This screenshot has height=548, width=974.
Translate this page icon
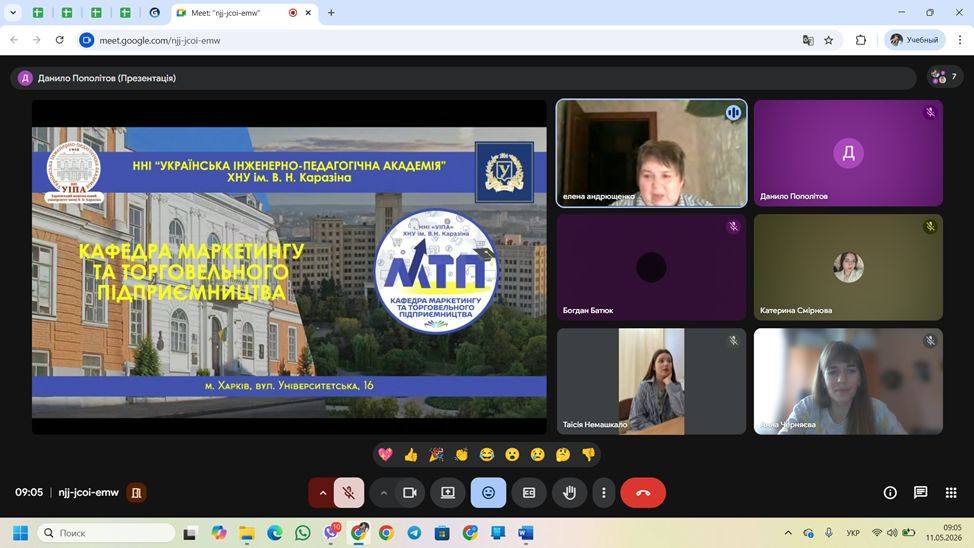click(x=808, y=40)
